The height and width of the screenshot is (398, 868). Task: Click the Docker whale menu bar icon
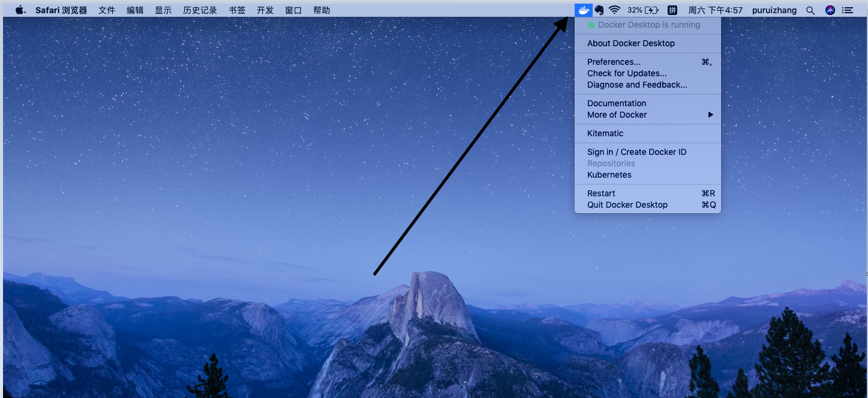[x=584, y=10]
